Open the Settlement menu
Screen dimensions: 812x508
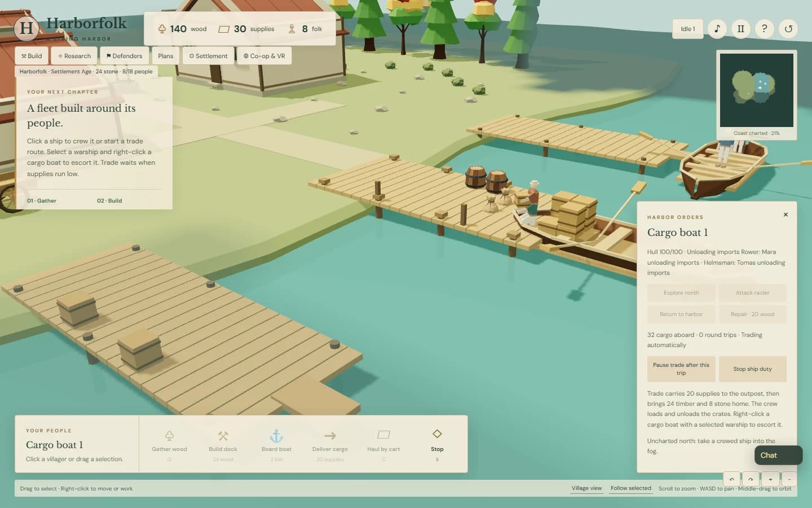click(x=208, y=56)
